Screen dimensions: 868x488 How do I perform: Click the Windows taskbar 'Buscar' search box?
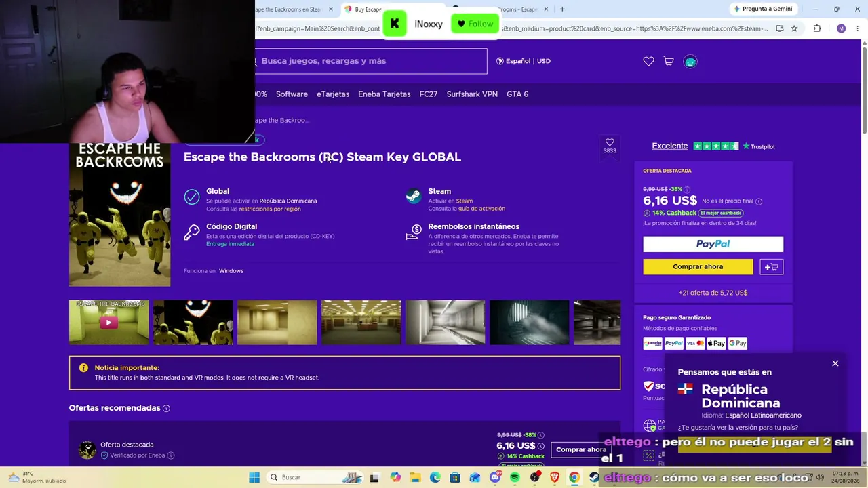coord(314,477)
